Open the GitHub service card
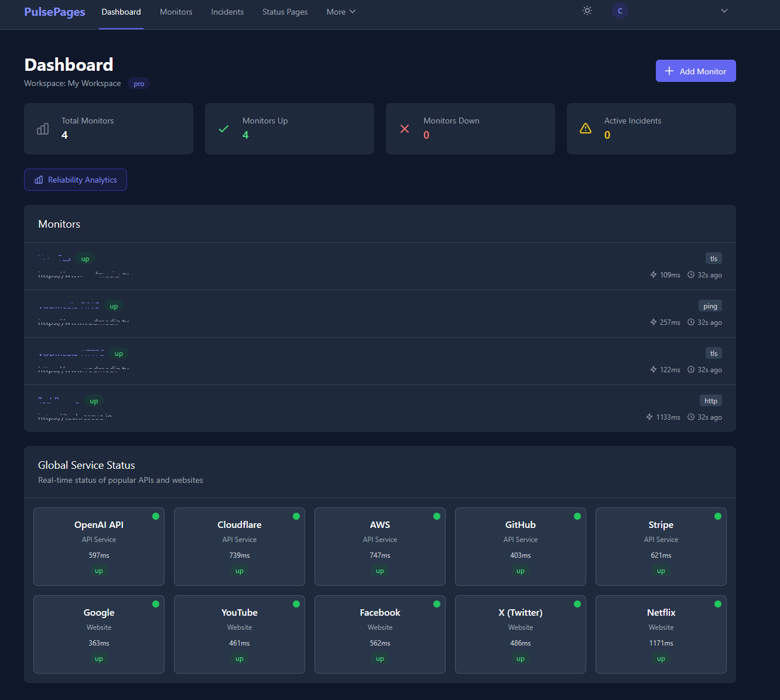The height and width of the screenshot is (700, 780). click(521, 547)
